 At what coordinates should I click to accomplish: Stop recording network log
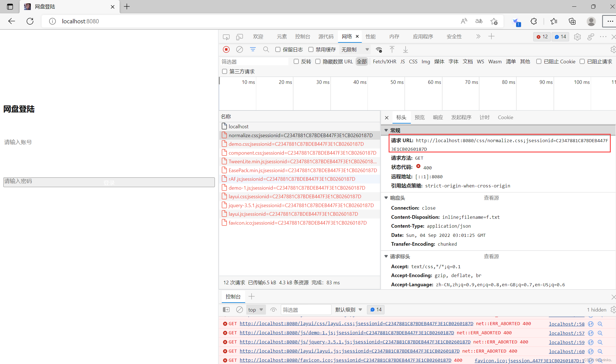[226, 49]
